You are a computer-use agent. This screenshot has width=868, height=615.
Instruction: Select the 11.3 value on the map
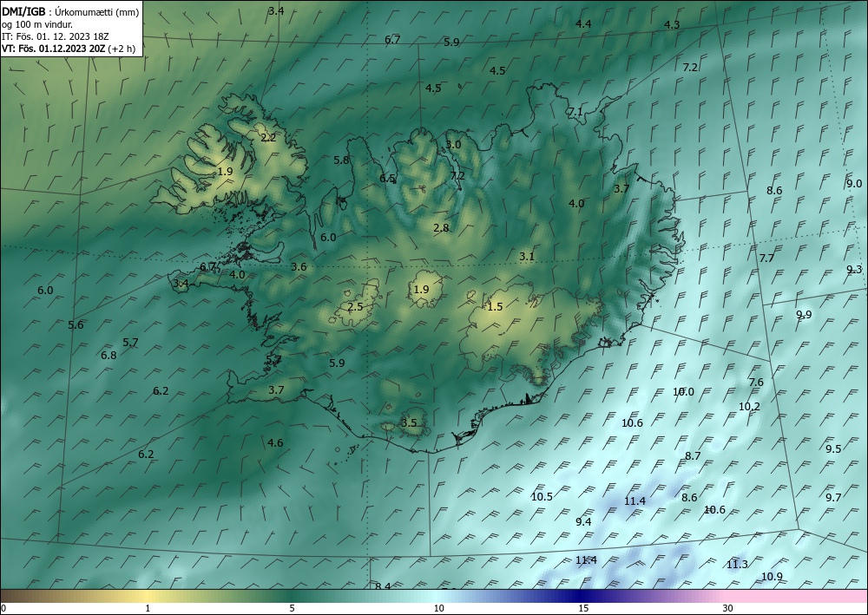point(737,564)
